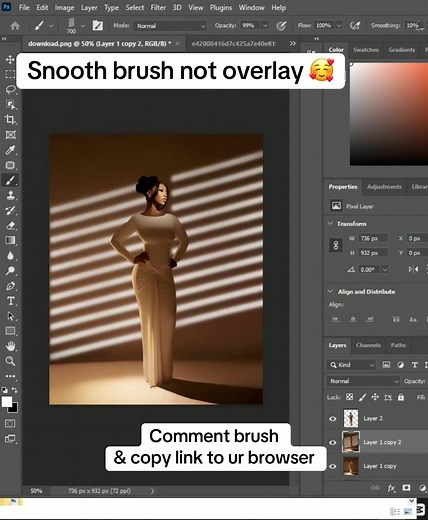Select the Move tool
Viewport: 428px width, 520px height.
10,60
